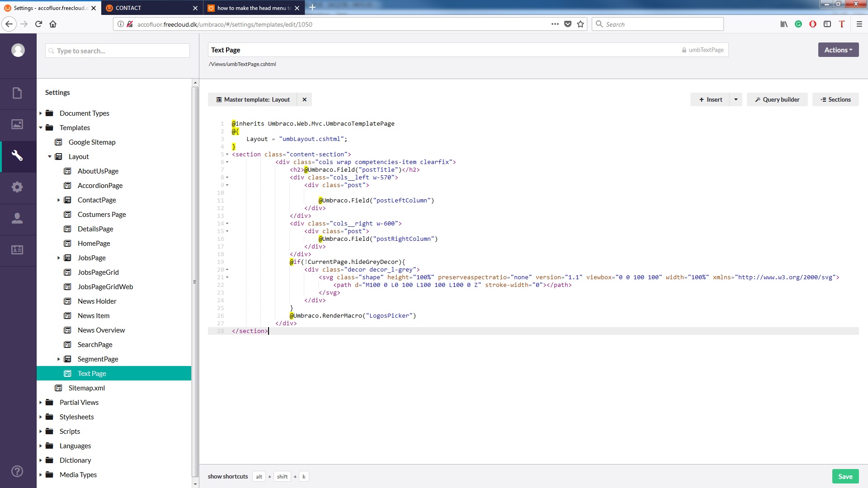Click the tree 'Type to search' field
This screenshot has width=868, height=488.
click(x=118, y=51)
